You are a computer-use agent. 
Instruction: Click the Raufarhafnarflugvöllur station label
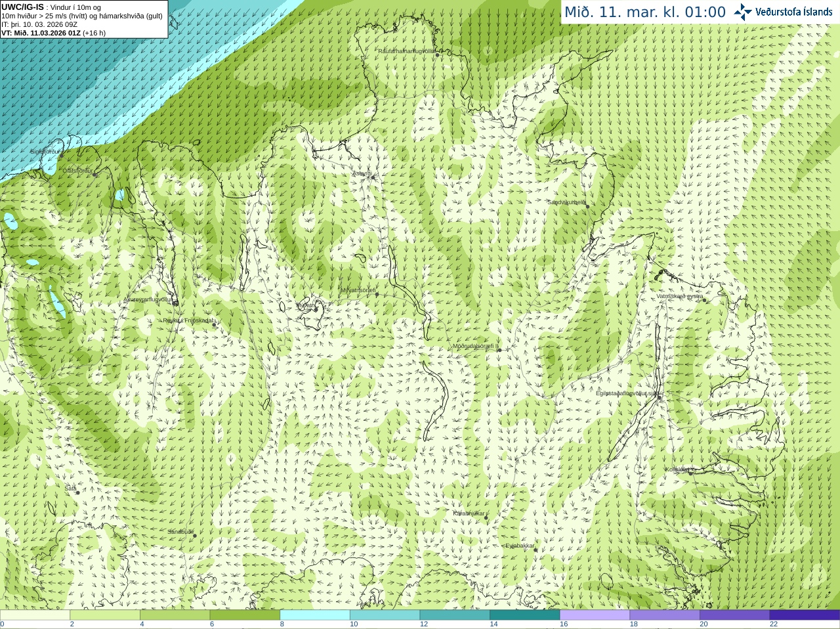click(x=407, y=51)
